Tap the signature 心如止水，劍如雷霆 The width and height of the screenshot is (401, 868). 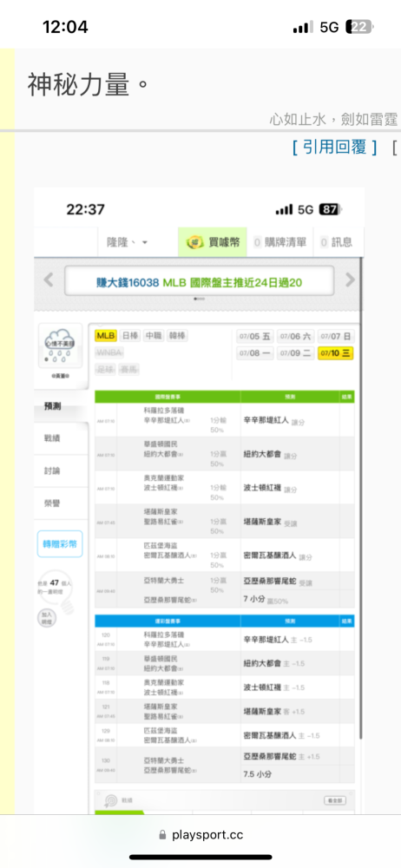(333, 118)
